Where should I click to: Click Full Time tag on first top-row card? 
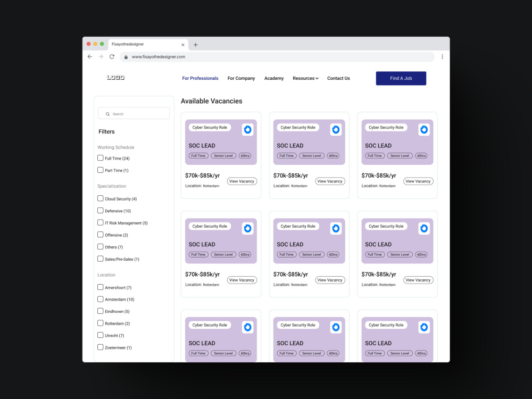coord(198,156)
